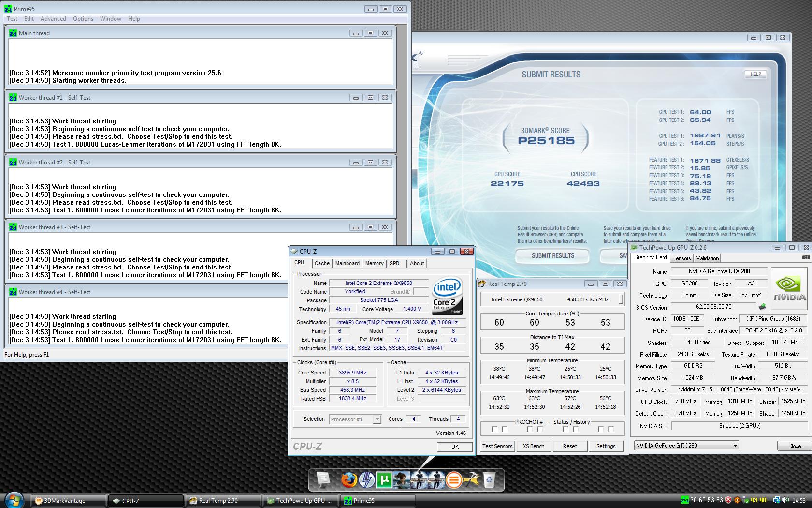Viewport: 812px width, 508px height.
Task: Open Settings in Real Temp
Action: [606, 446]
